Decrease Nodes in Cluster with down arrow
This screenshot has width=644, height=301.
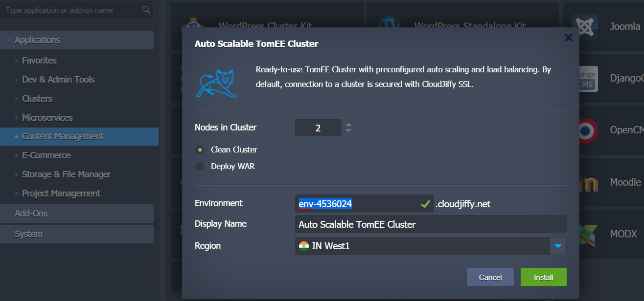coord(348,131)
